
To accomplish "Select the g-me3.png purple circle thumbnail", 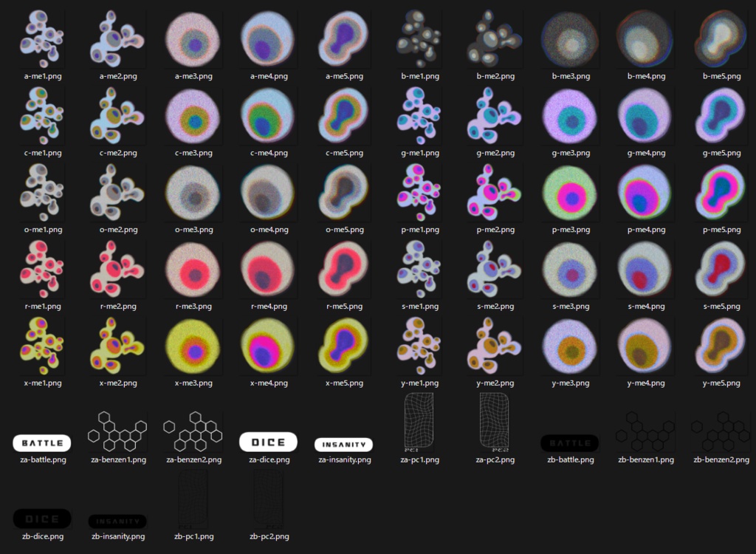I will click(x=571, y=116).
